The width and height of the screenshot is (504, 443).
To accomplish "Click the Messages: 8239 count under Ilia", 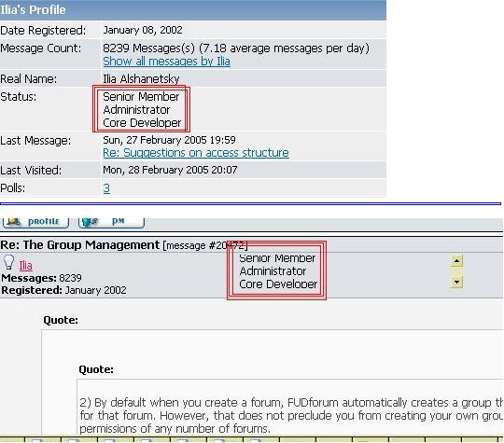I will [41, 278].
